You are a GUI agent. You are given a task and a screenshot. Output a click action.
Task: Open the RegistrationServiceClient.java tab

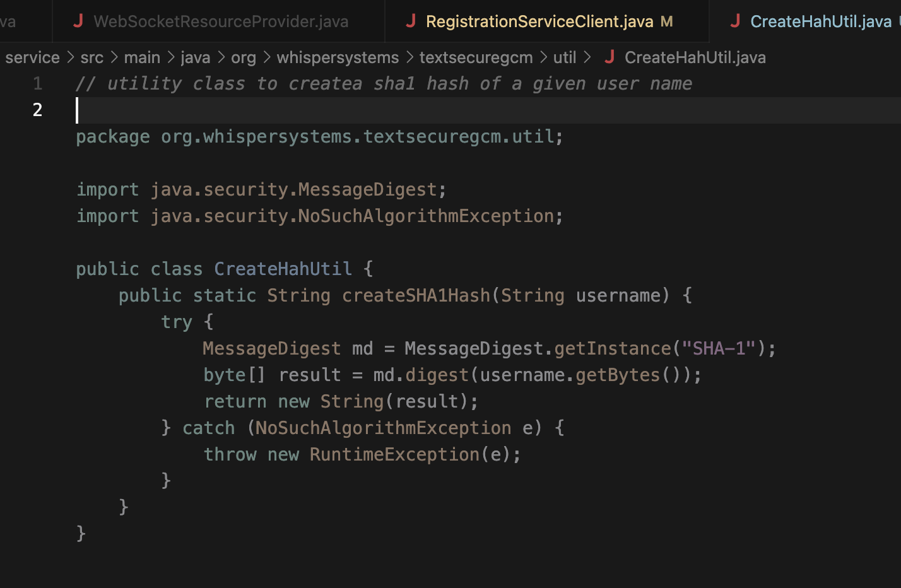pyautogui.click(x=547, y=21)
